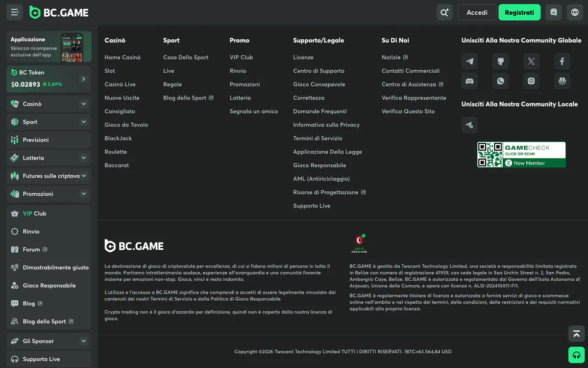
Task: Open the X (Twitter) community icon
Action: 531,61
